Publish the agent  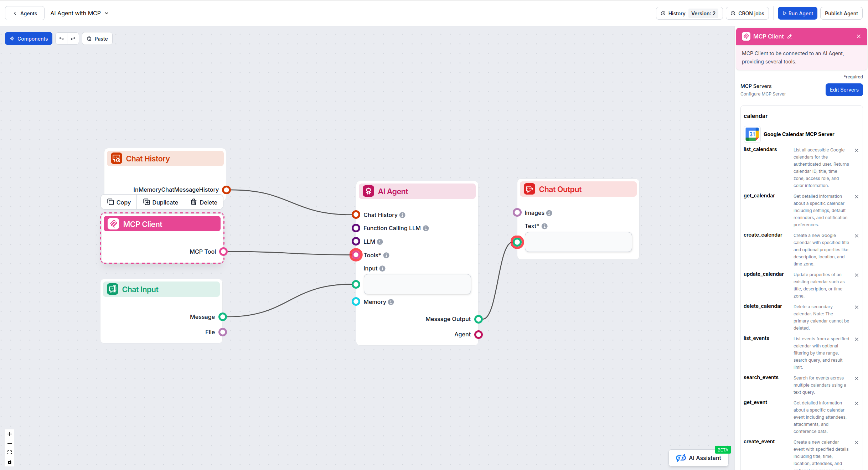[x=841, y=13]
